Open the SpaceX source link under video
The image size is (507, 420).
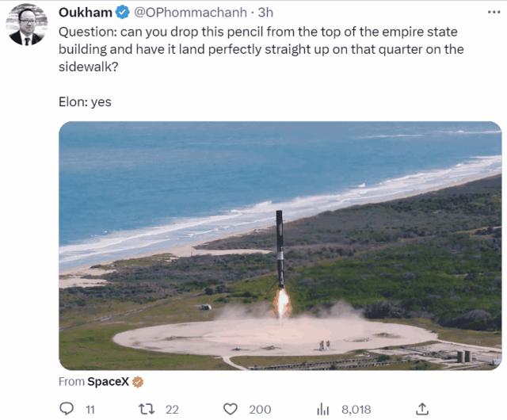coord(108,382)
